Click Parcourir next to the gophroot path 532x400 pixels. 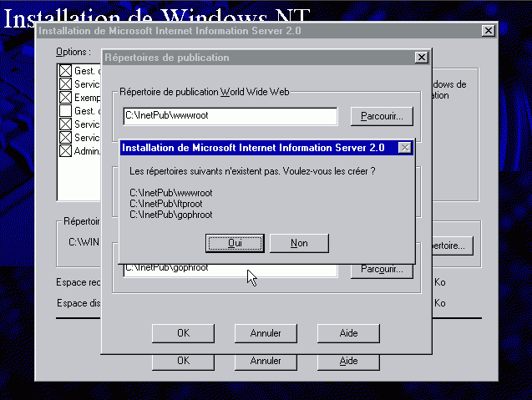382,270
